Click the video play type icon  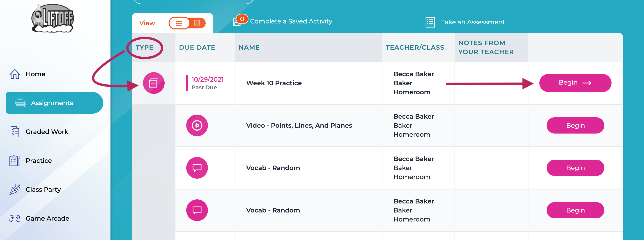coord(197,125)
